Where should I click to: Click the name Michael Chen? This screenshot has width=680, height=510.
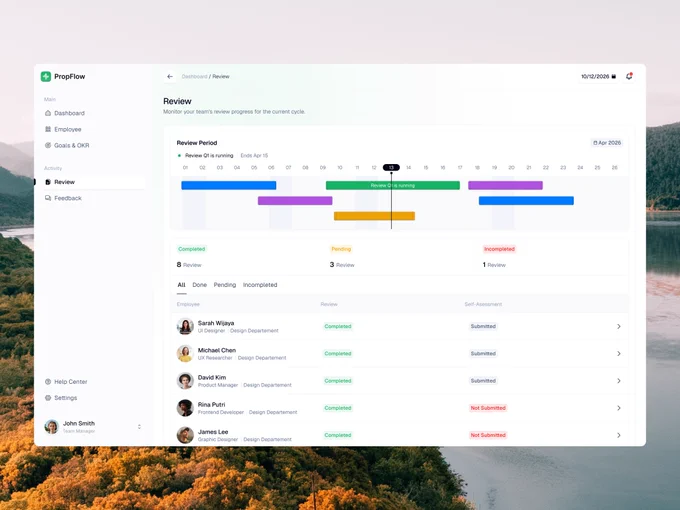pos(217,350)
